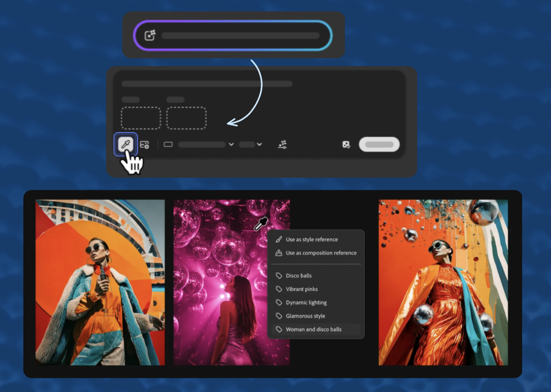Click the aspect ratio rectangle icon
This screenshot has width=551, height=392.
pos(168,144)
